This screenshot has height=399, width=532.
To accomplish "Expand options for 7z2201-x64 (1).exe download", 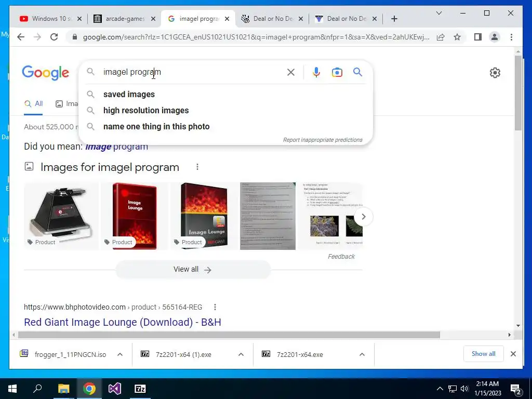I will point(241,354).
